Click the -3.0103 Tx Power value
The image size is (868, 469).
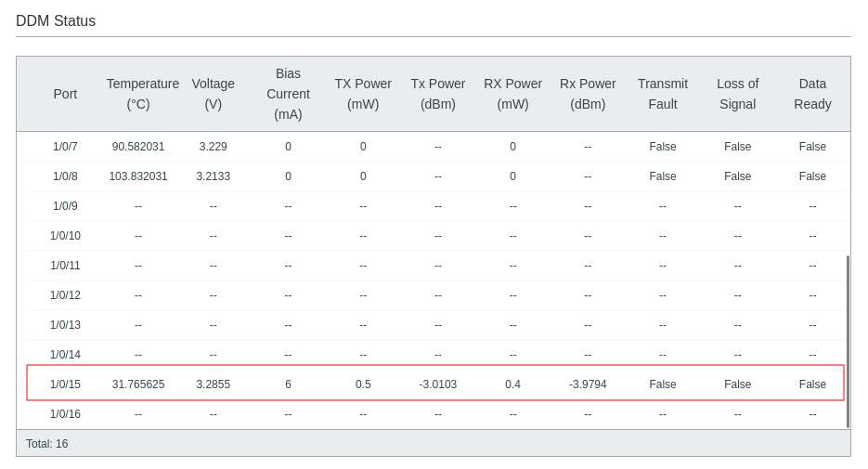coord(437,384)
